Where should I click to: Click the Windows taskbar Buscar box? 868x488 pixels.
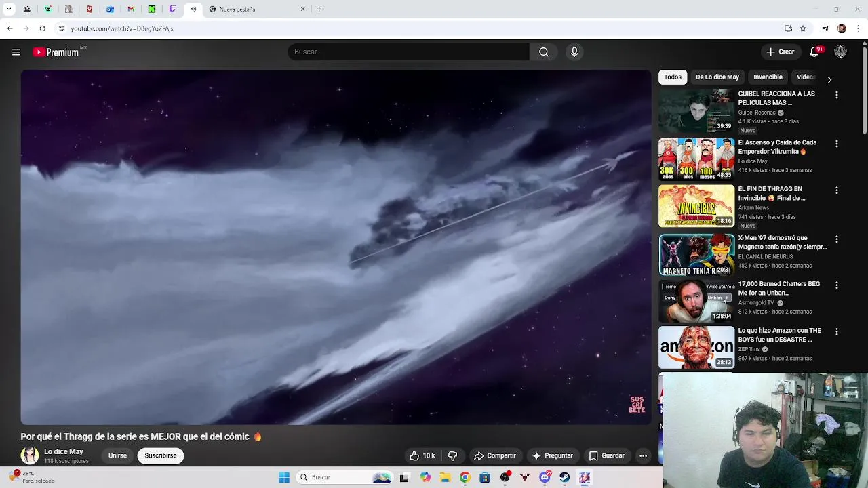pyautogui.click(x=346, y=477)
